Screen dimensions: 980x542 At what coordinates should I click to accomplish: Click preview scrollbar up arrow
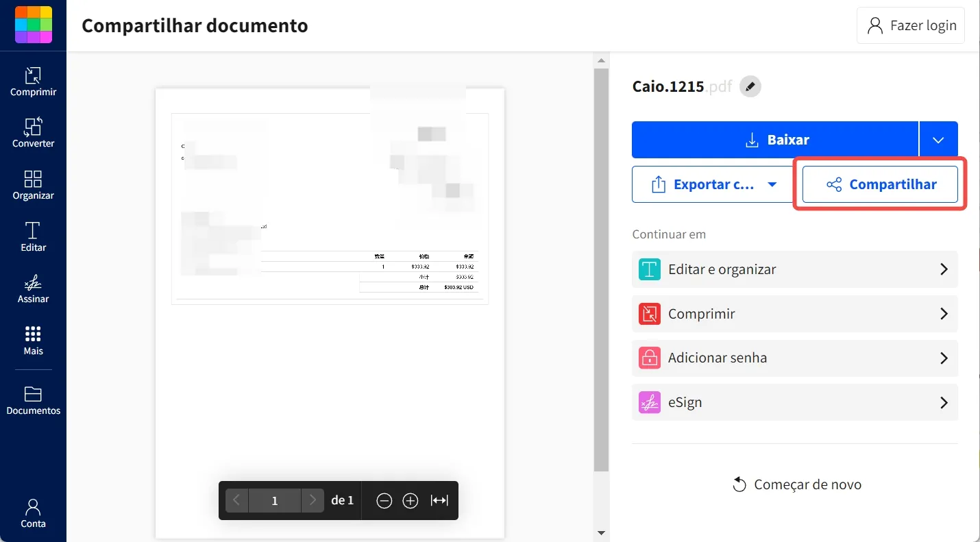click(601, 61)
